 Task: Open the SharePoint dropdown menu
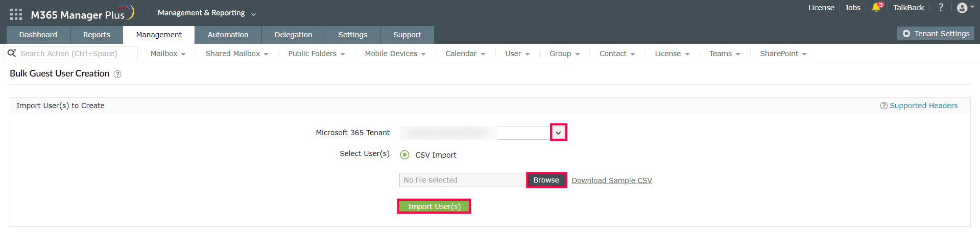[x=783, y=54]
